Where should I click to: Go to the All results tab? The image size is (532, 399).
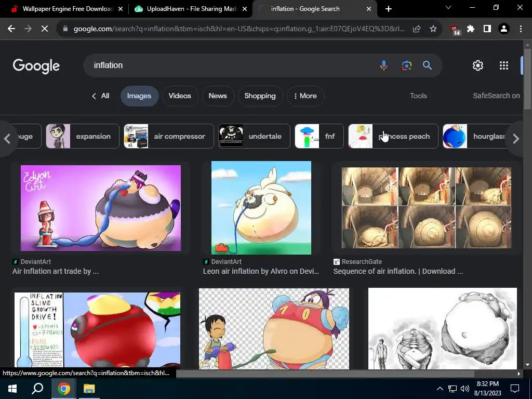point(101,96)
